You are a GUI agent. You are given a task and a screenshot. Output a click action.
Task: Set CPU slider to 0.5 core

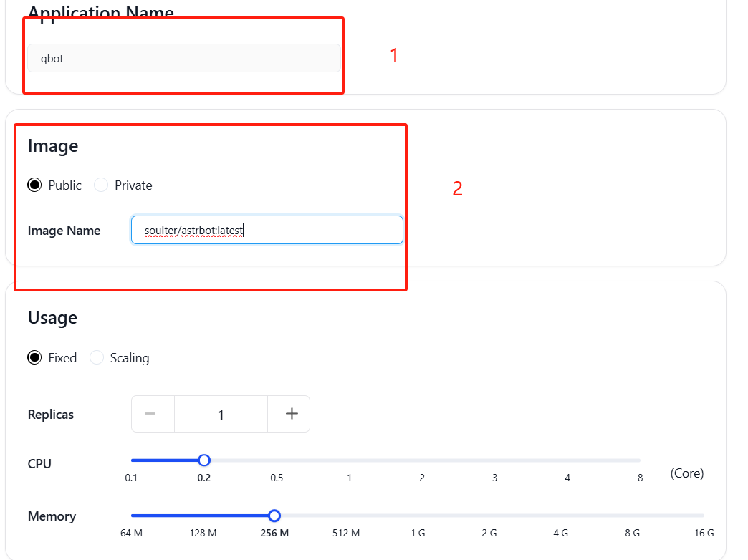pyautogui.click(x=277, y=460)
